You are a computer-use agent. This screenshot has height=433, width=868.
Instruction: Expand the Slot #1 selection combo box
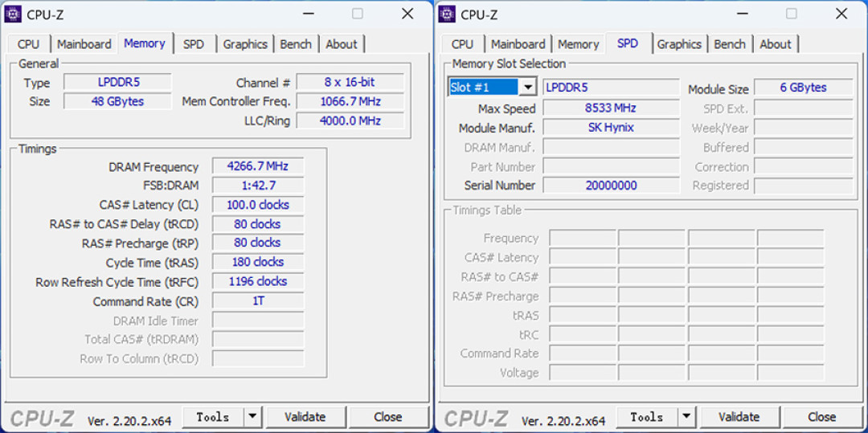pos(529,88)
